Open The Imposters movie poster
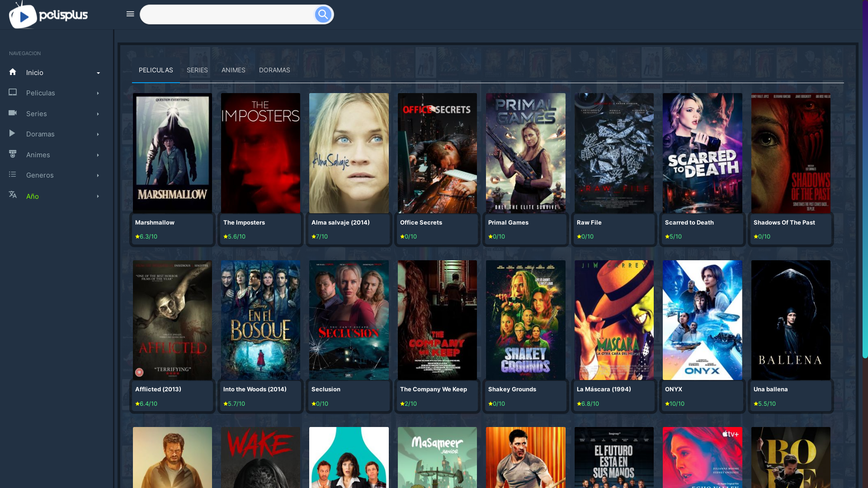Screen dimensions: 868x488 260,153
